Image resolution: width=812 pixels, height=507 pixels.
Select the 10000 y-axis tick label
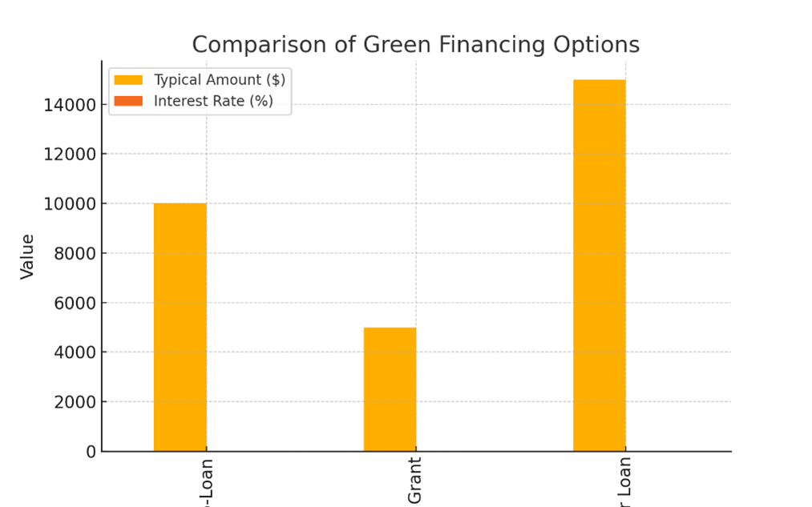(70, 204)
